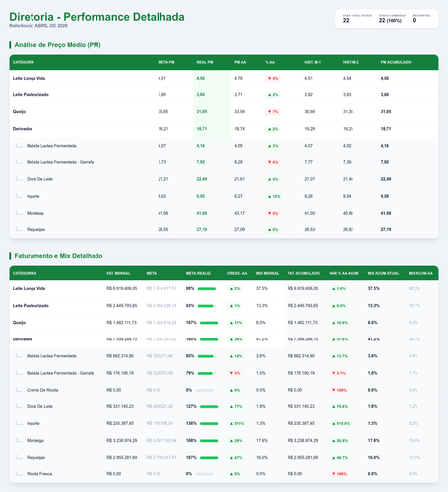
Task: Click the "Faturamento e Mix Detalhado" heading
Action: [x=58, y=256]
